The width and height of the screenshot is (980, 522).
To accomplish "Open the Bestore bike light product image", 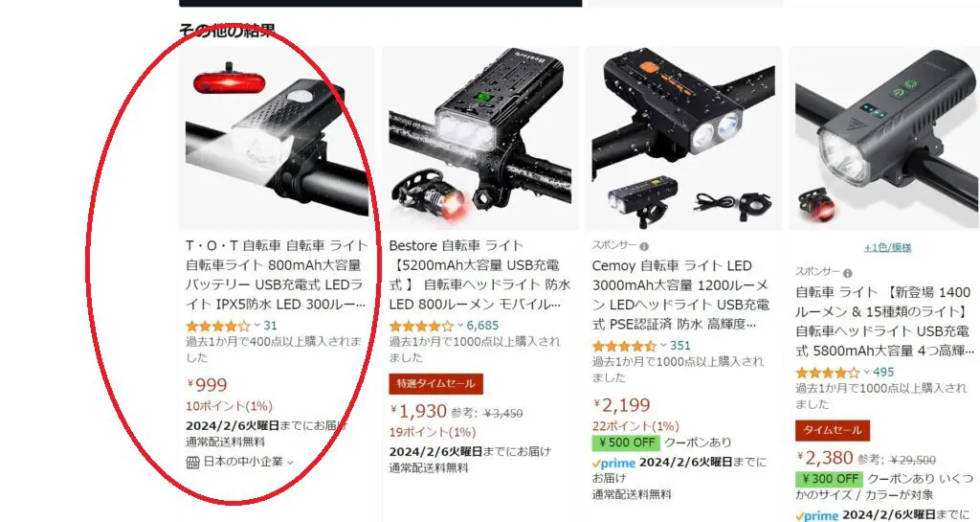I will pyautogui.click(x=480, y=138).
